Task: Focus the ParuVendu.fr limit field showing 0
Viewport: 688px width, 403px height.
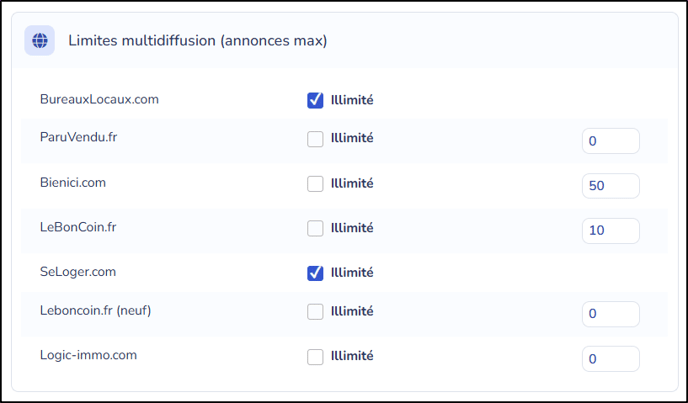Action: point(611,141)
